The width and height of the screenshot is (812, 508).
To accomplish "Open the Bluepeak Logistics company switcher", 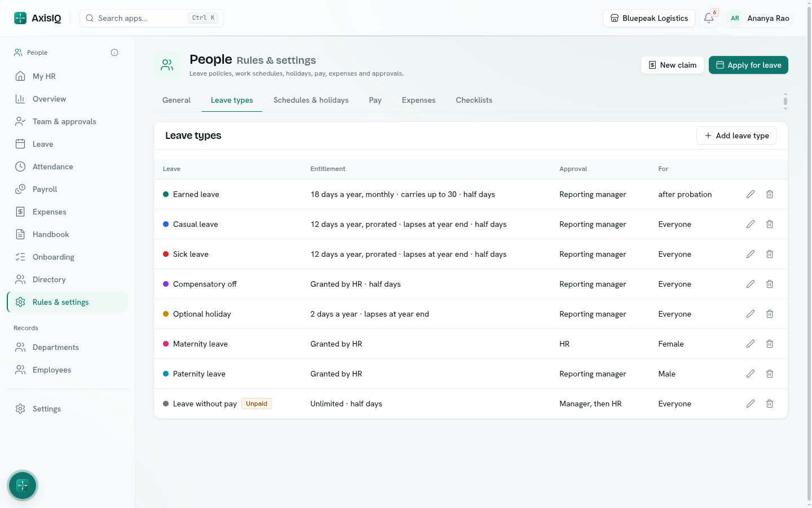I will 649,18.
